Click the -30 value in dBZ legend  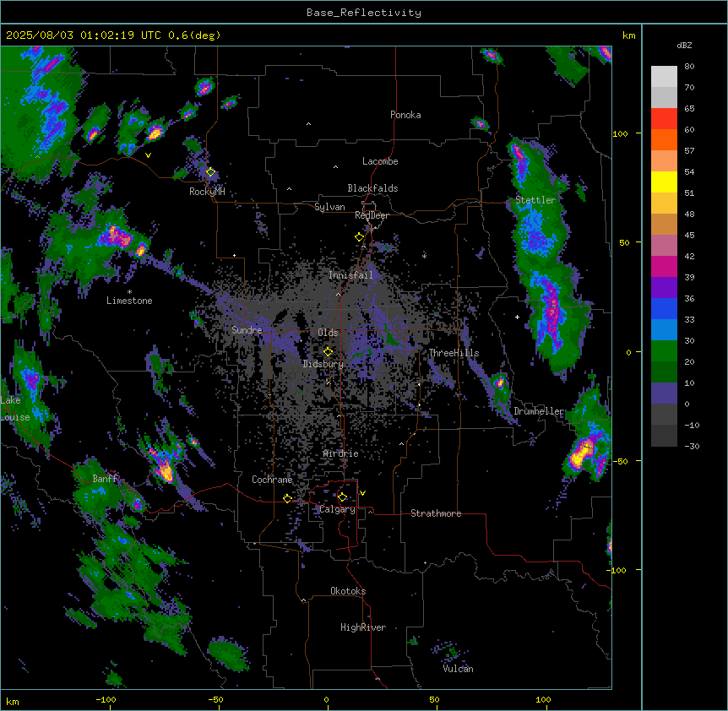coord(692,447)
